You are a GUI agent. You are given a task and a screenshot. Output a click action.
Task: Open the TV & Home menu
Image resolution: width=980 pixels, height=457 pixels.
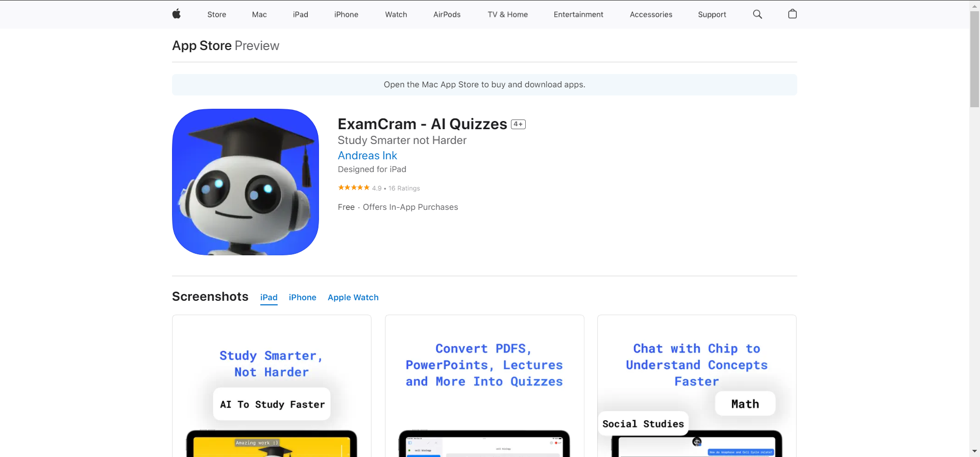click(508, 14)
